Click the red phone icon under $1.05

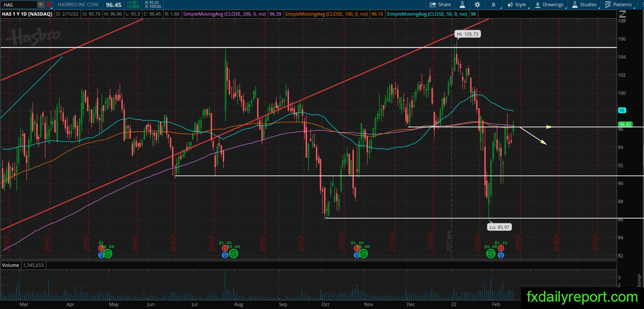point(225,248)
